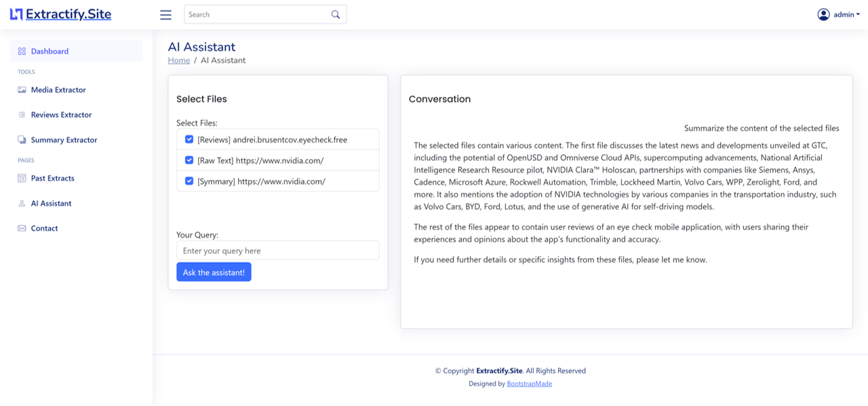The height and width of the screenshot is (406, 868).
Task: Click the 'Summarize the content' user message
Action: click(x=762, y=128)
